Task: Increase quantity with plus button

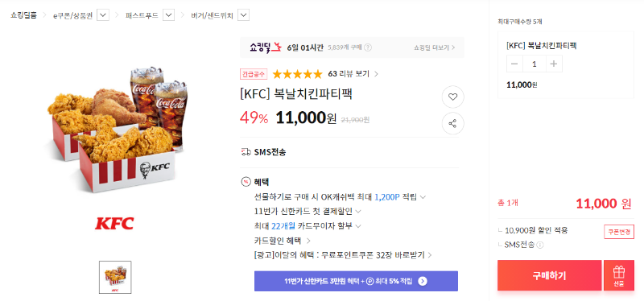Action: tap(554, 64)
